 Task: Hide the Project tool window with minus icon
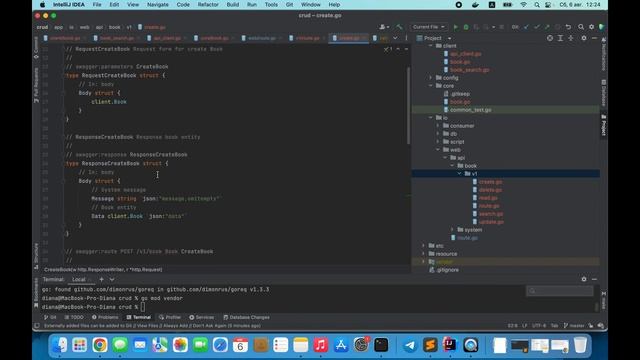point(594,38)
